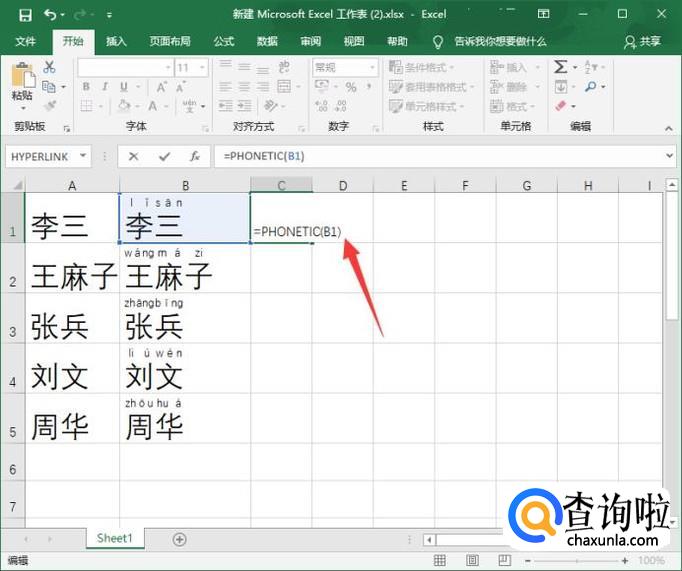Screen dimensions: 682x571
Task: Click the AutoSum (Σ) icon
Action: [x=561, y=67]
